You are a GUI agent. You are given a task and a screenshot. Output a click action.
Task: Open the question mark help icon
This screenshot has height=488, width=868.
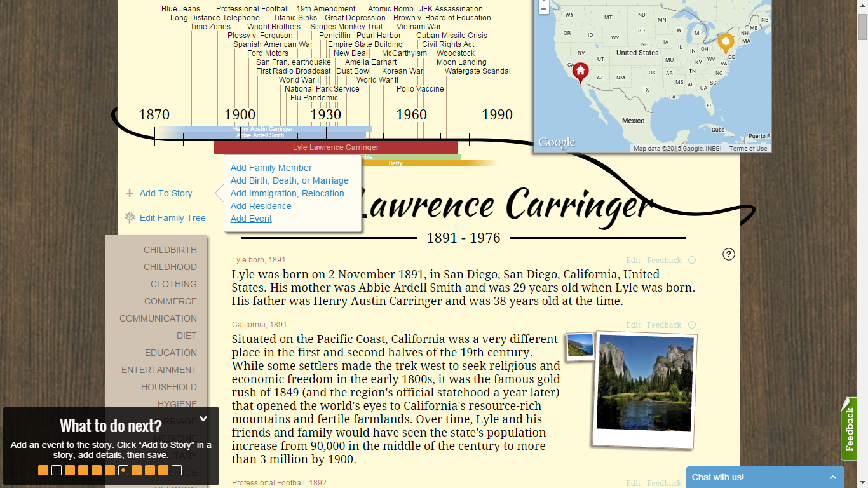tap(729, 254)
